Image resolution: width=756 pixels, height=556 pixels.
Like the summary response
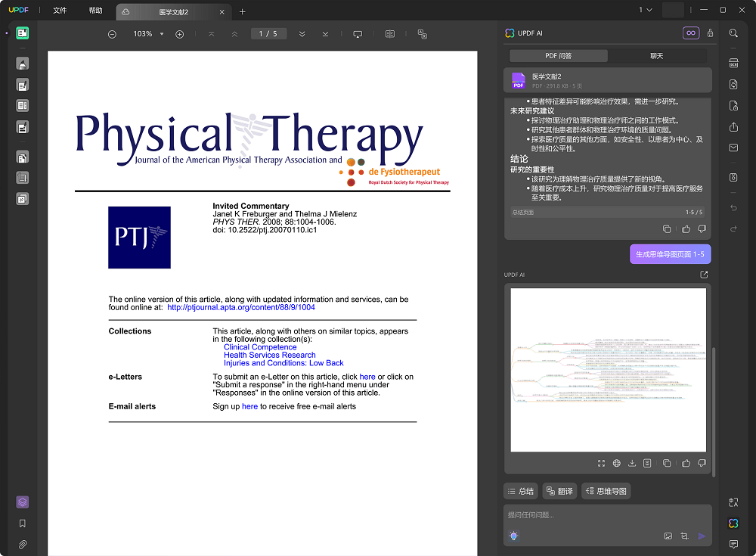tap(686, 229)
